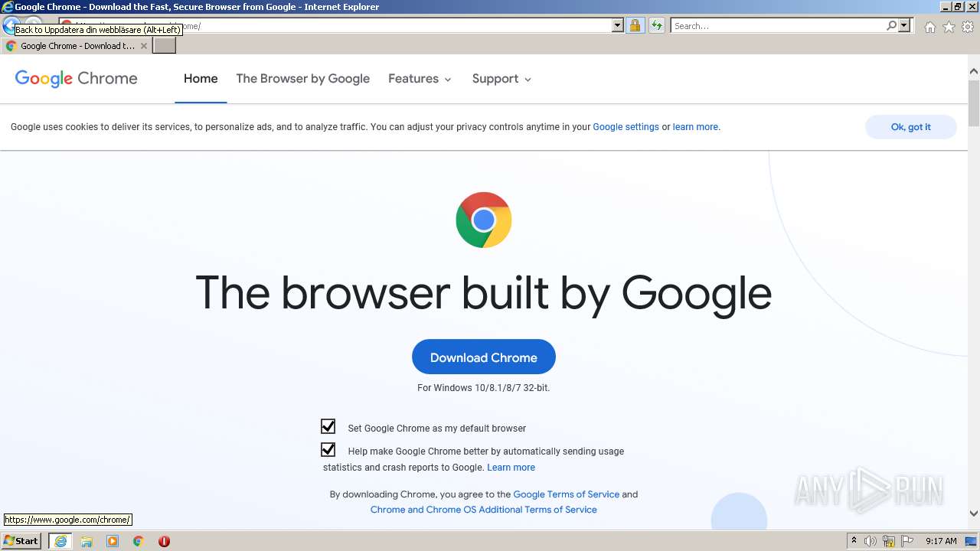Viewport: 980px width, 551px height.
Task: Select the Google Chrome - Download tab
Action: coord(77,46)
